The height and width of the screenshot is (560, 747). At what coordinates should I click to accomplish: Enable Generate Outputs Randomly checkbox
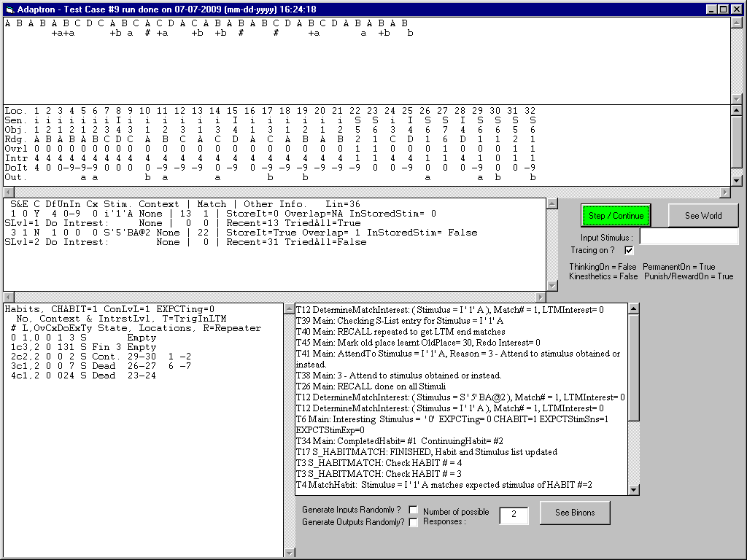[x=413, y=522]
